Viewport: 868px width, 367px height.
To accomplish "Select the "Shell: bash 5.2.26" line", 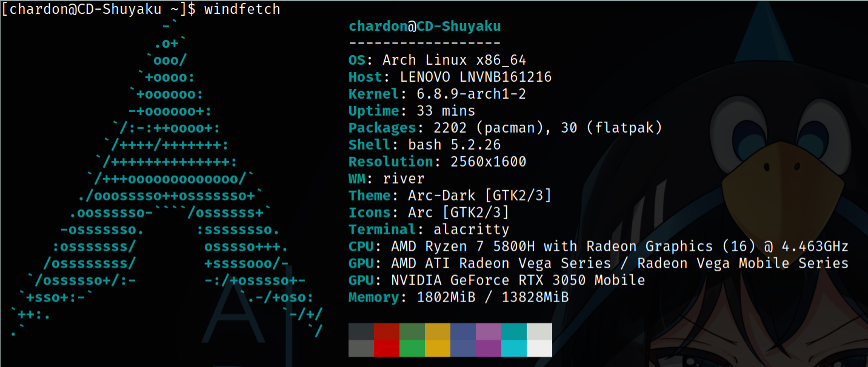I will pos(424,145).
